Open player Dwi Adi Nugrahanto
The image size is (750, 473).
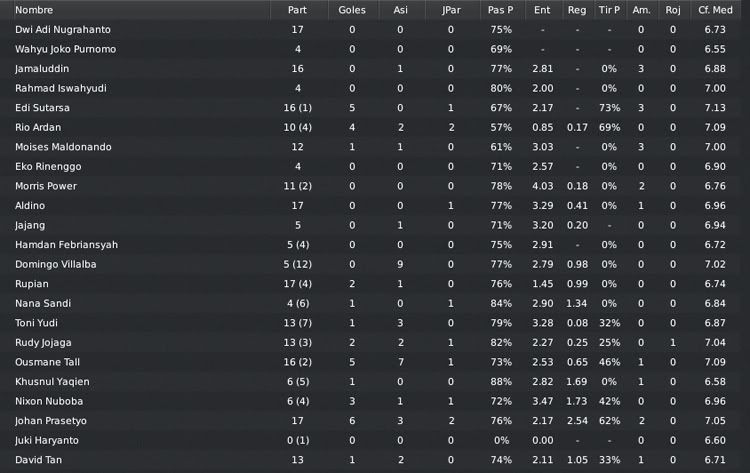63,30
